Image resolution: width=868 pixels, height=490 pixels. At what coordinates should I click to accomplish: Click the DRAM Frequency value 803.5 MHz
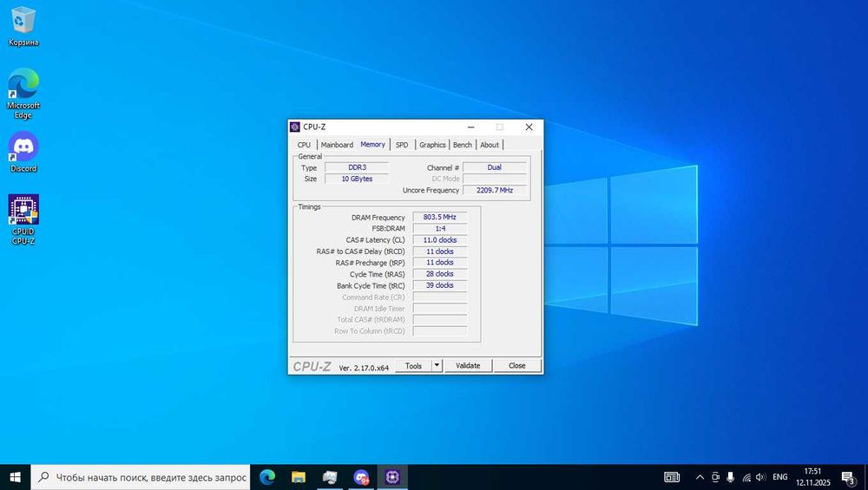click(439, 218)
